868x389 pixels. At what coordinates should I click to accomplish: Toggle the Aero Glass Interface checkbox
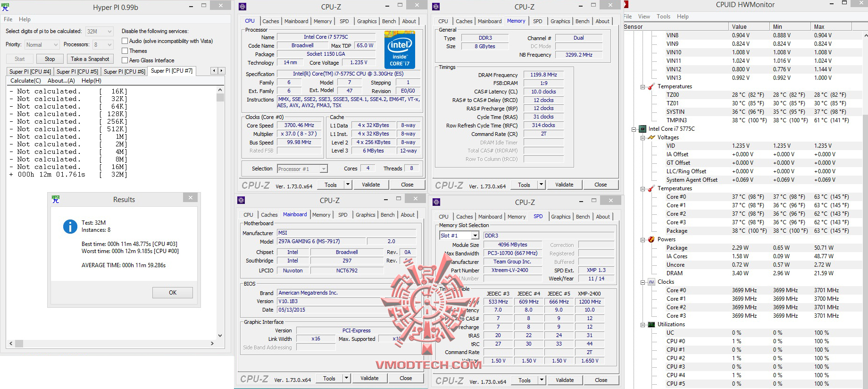pyautogui.click(x=125, y=60)
